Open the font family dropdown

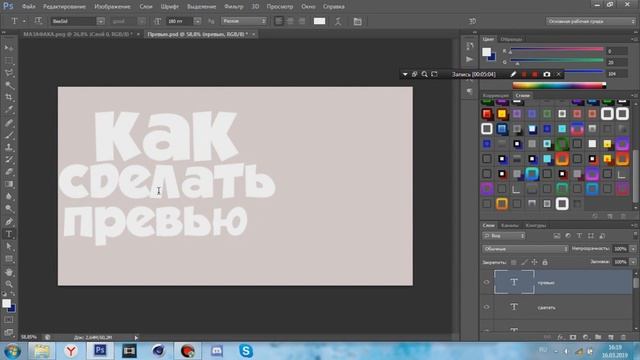click(100, 21)
